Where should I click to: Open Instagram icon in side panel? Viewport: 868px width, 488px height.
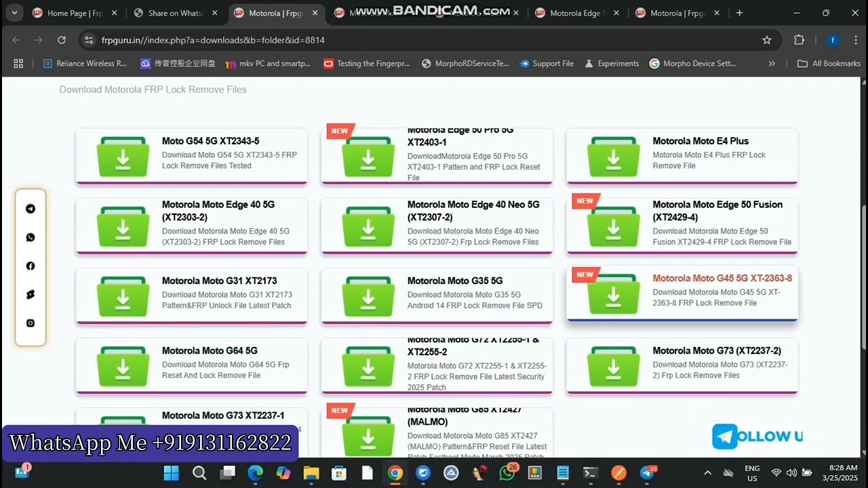pyautogui.click(x=31, y=323)
